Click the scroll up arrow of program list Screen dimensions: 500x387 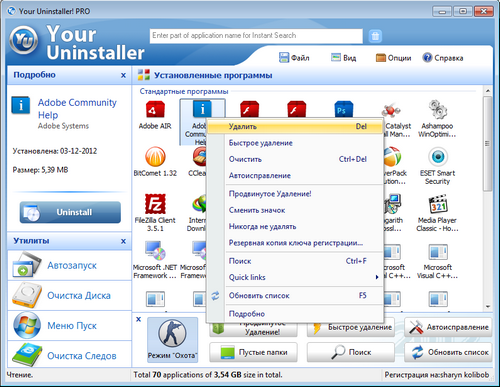487,91
